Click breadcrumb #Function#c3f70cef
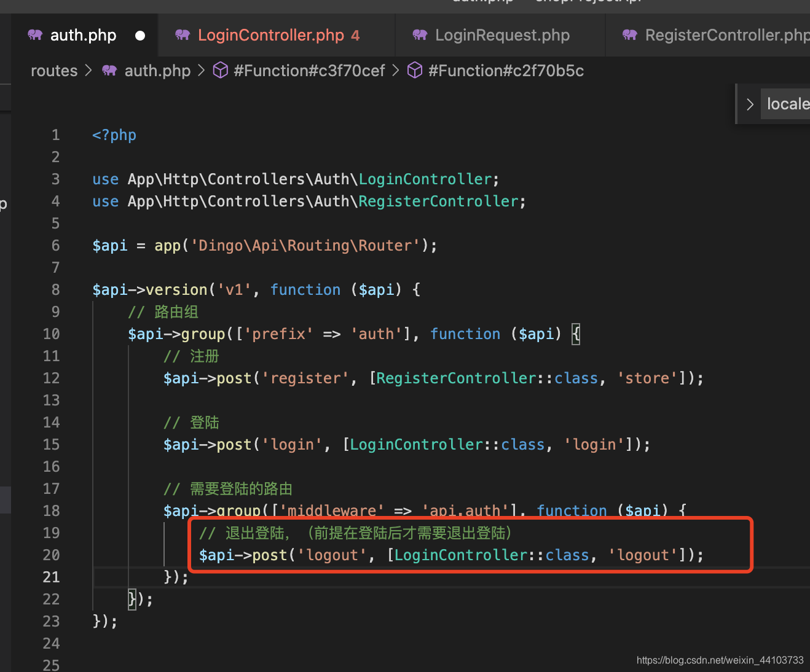This screenshot has width=810, height=672. [x=309, y=71]
